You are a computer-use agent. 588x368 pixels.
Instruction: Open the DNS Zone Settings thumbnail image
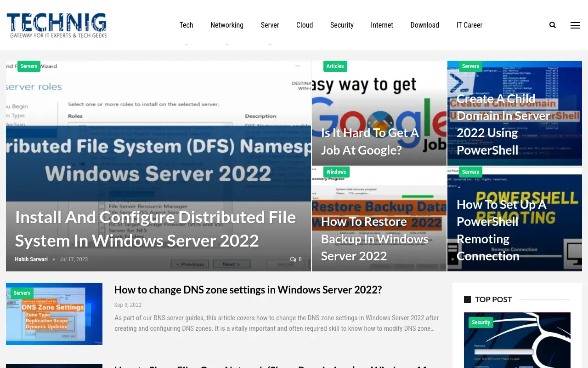coord(54,314)
